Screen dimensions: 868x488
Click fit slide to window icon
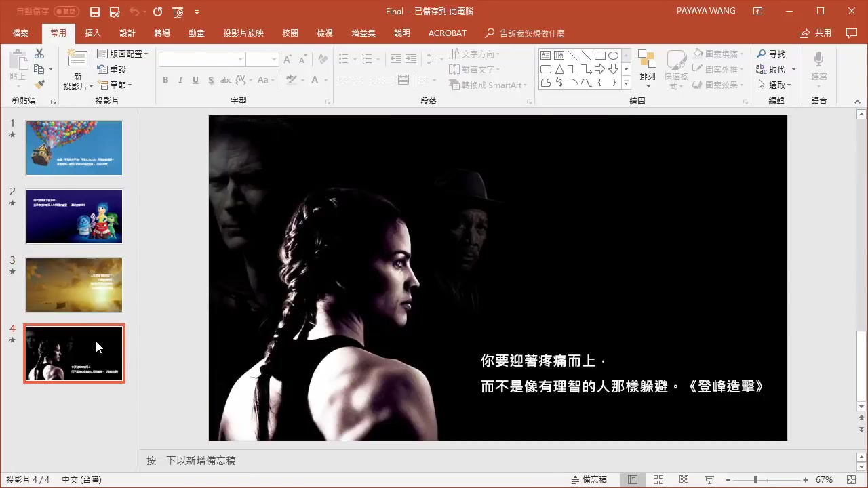(852, 479)
